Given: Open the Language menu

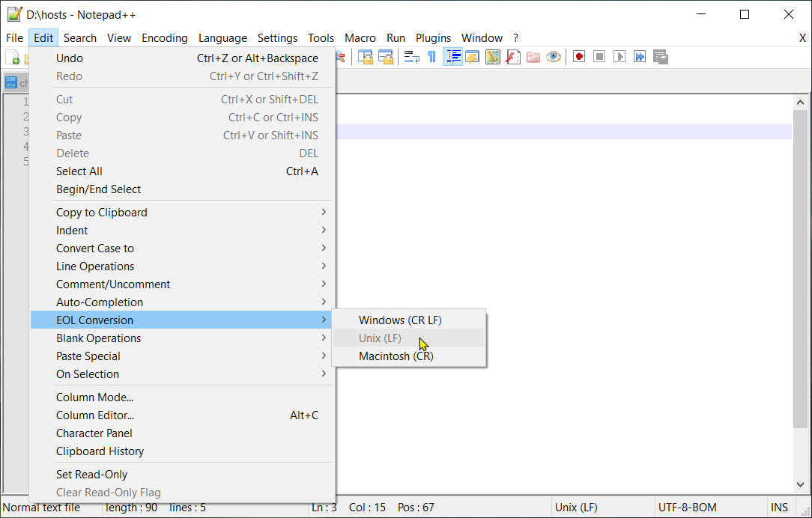Looking at the screenshot, I should pos(222,37).
